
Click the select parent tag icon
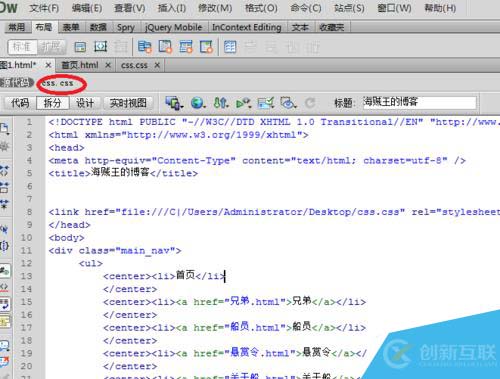[x=5, y=229]
